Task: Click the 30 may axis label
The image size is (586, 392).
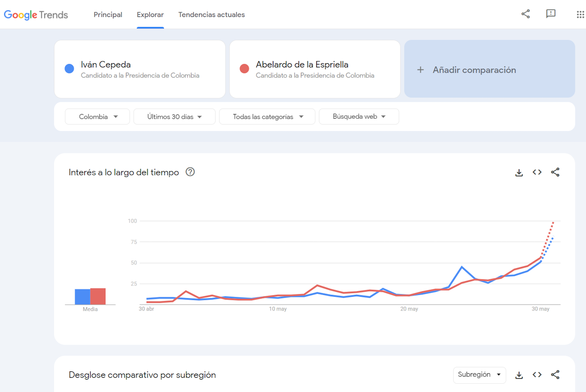Action: coord(541,309)
